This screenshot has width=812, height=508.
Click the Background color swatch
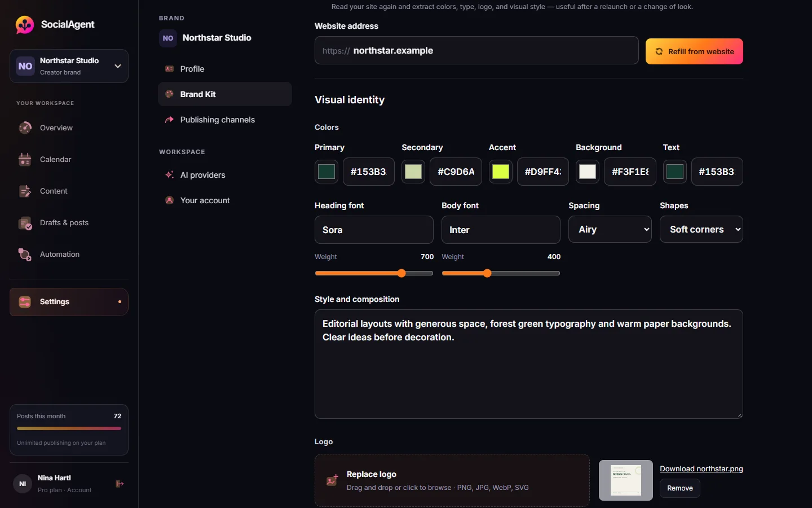pyautogui.click(x=588, y=172)
